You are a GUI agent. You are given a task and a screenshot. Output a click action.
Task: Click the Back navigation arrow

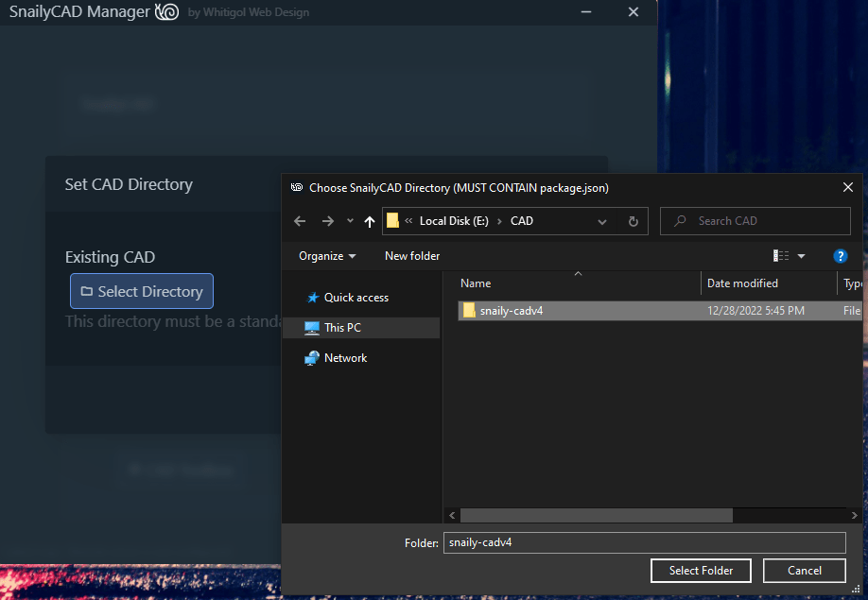pos(300,220)
